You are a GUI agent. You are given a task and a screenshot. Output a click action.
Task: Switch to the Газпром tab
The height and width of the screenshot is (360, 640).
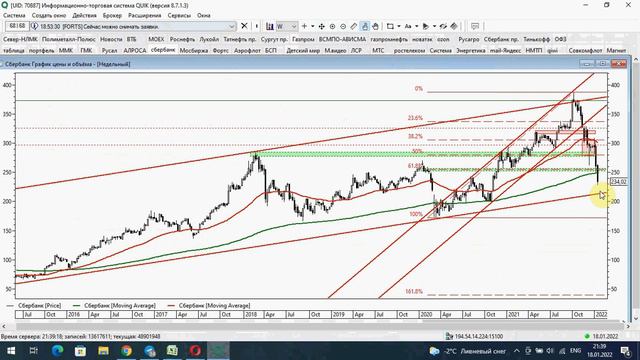(x=303, y=40)
